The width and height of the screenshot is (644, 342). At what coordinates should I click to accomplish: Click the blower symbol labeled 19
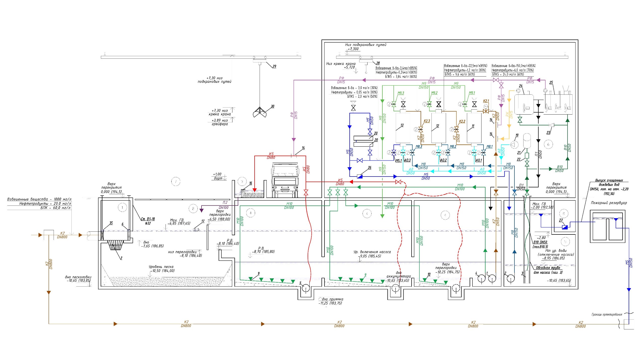tap(514, 145)
